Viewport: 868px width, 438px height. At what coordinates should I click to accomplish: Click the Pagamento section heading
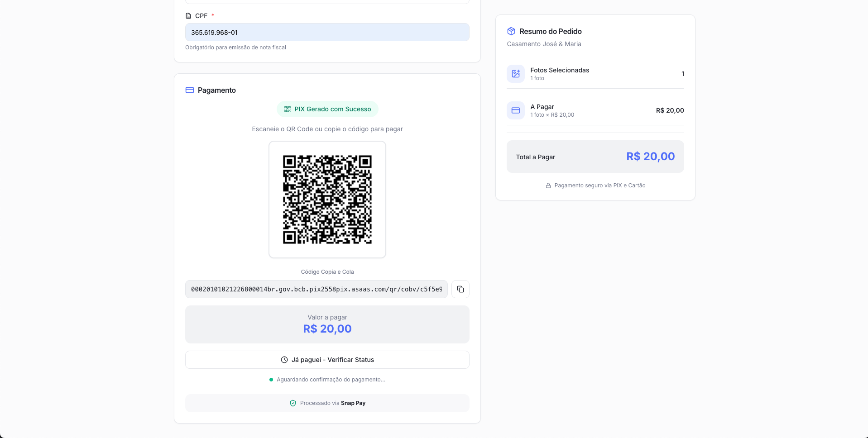coord(216,90)
